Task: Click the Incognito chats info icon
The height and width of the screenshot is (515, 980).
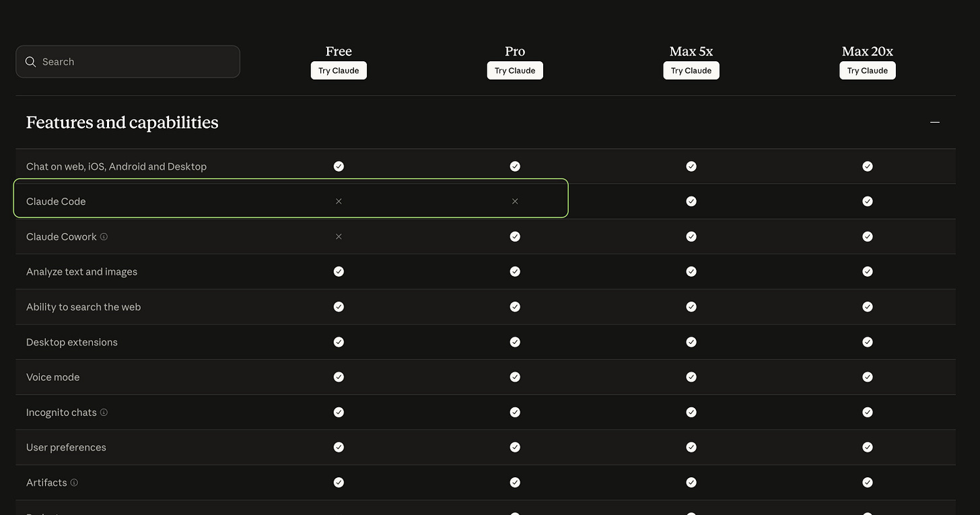Action: (x=104, y=412)
